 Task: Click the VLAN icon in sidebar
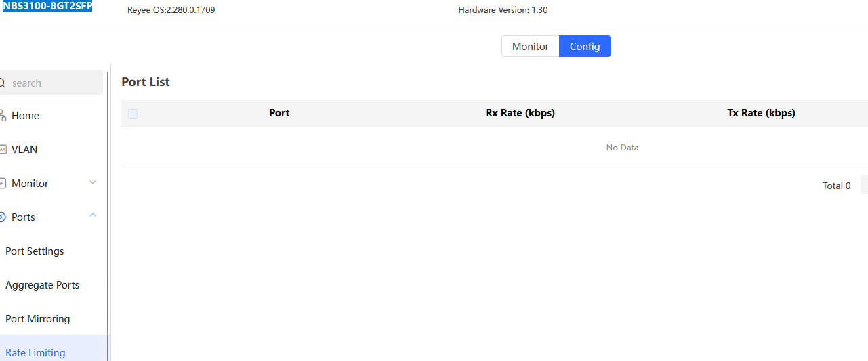[3, 150]
